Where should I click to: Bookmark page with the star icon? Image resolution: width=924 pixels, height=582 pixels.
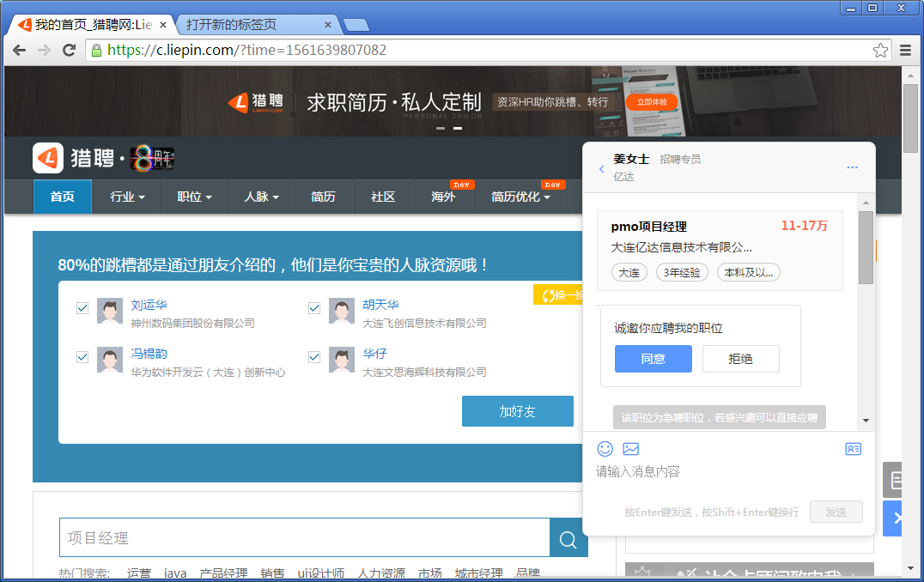click(x=880, y=50)
